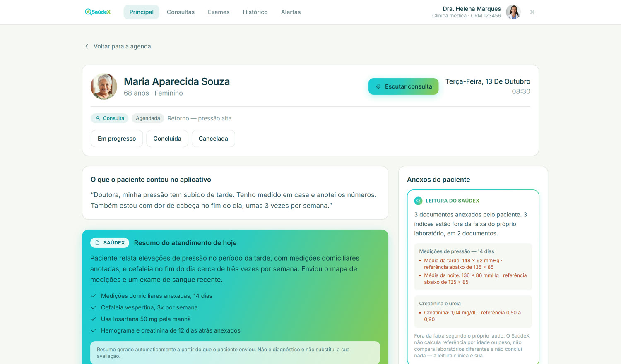Viewport: 621px width, 364px height.
Task: Select the Creatinina e ureia card
Action: pos(473,311)
